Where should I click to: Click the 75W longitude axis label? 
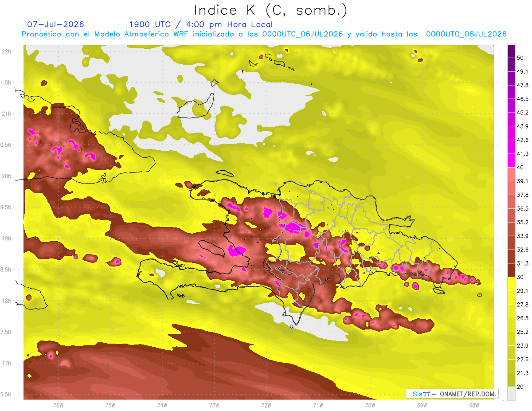(110, 405)
